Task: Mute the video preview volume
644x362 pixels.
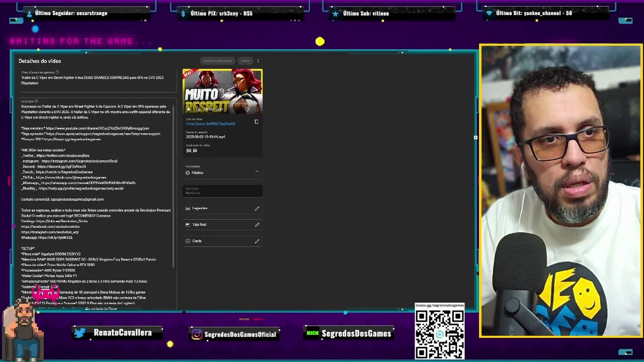Action: (x=198, y=109)
